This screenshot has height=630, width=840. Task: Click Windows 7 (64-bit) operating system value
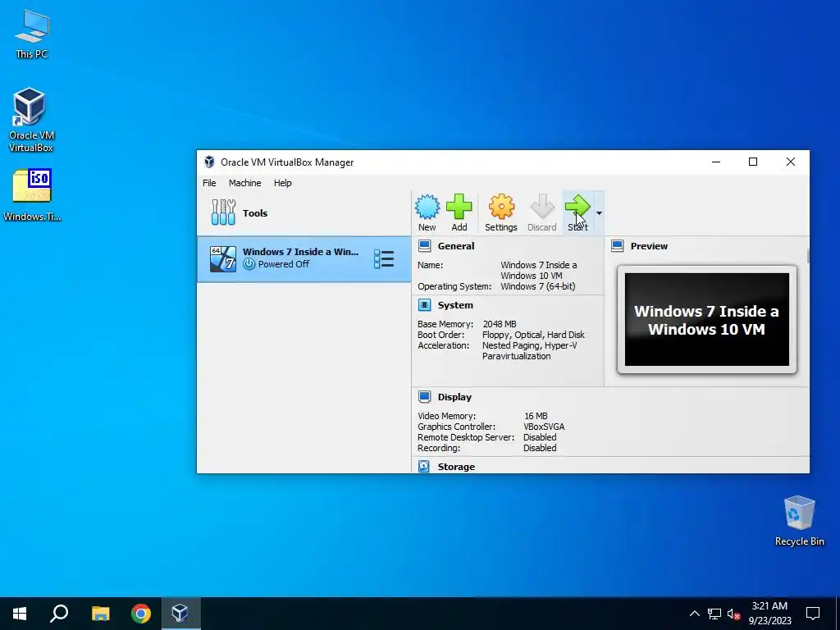(538, 286)
